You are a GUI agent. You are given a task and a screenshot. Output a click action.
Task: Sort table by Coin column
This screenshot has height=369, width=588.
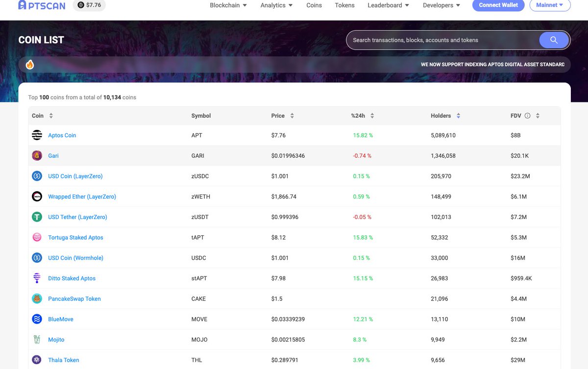point(51,116)
